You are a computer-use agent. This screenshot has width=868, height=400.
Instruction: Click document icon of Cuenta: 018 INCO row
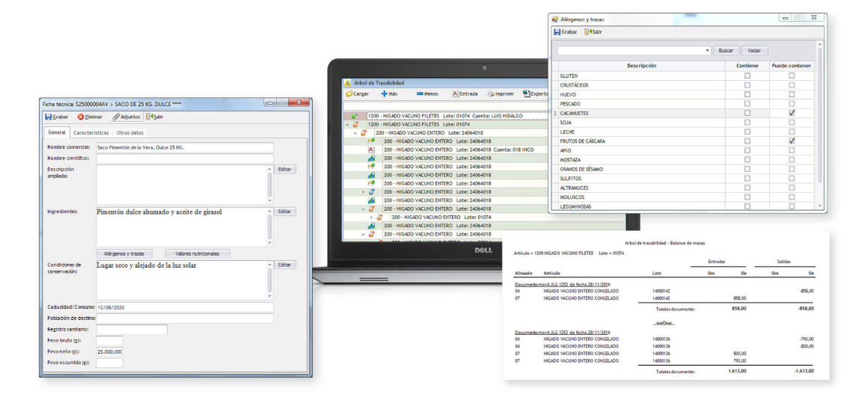coord(371,150)
